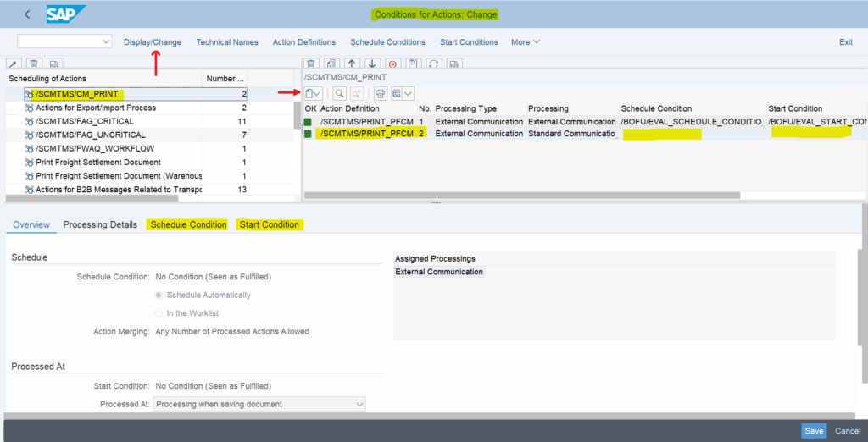
Task: Click the refresh icon in right toolbar
Action: tap(434, 64)
